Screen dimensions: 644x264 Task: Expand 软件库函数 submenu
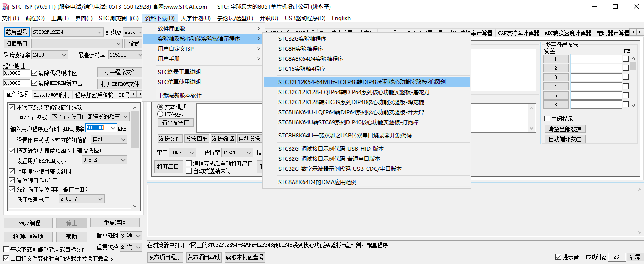pyautogui.click(x=202, y=29)
